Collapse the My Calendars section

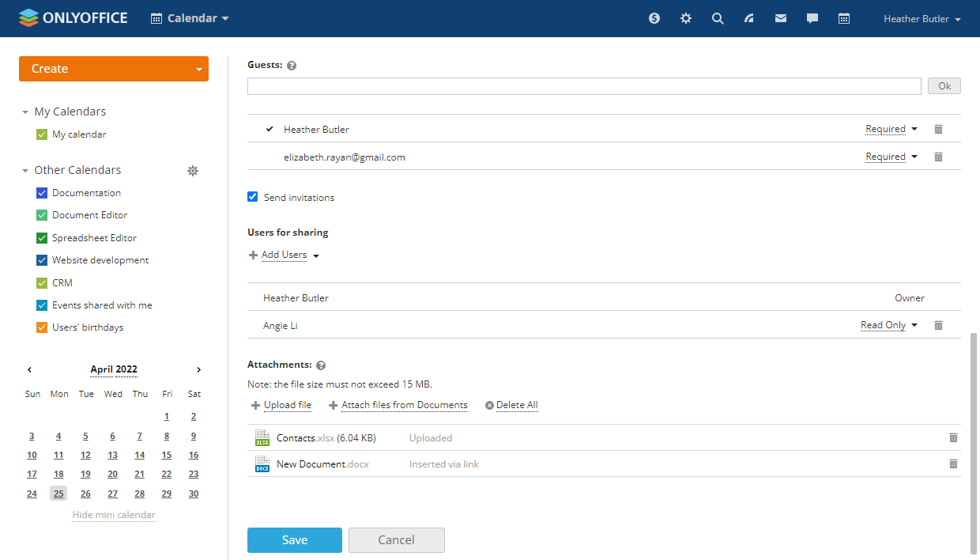25,112
